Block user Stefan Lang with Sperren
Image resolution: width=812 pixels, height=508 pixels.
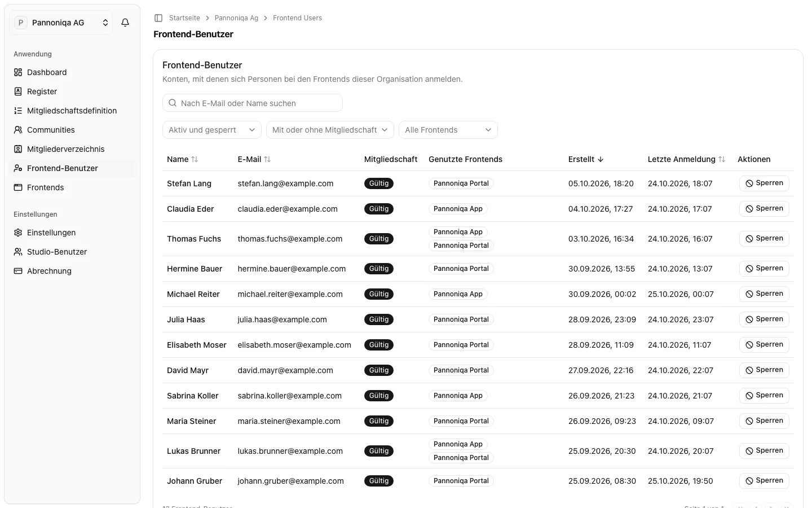click(764, 183)
